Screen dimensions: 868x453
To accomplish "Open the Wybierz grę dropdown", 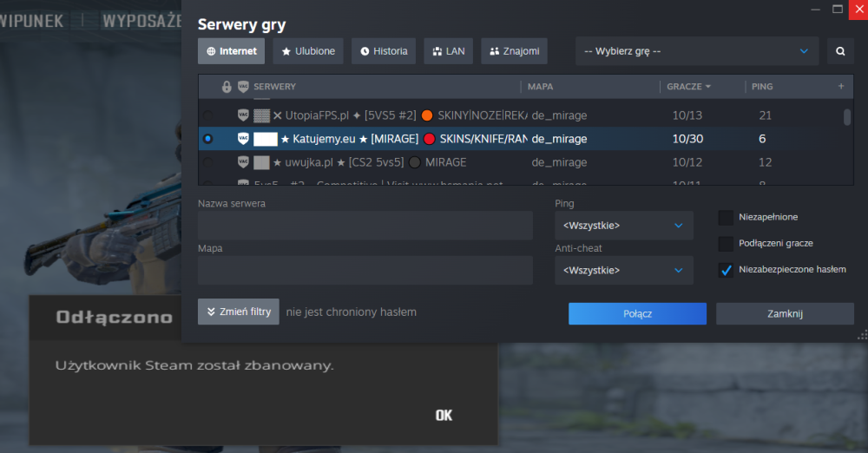I will (697, 51).
